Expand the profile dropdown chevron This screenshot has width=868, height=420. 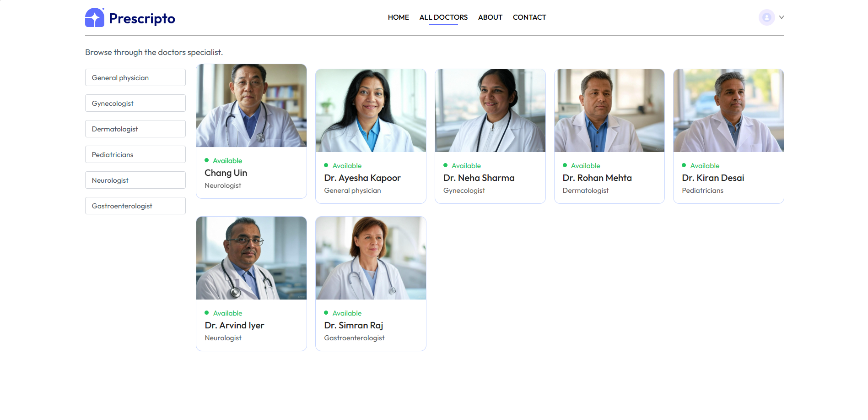click(x=782, y=17)
